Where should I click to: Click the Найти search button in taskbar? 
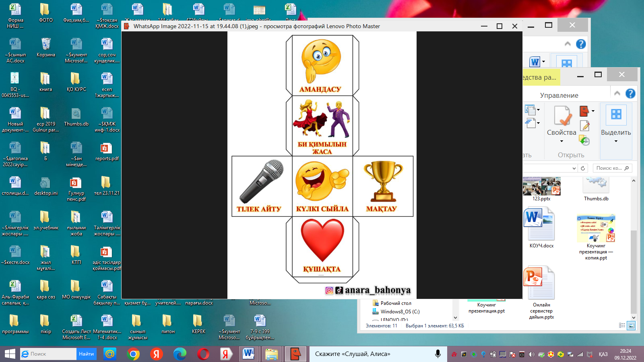(x=87, y=354)
